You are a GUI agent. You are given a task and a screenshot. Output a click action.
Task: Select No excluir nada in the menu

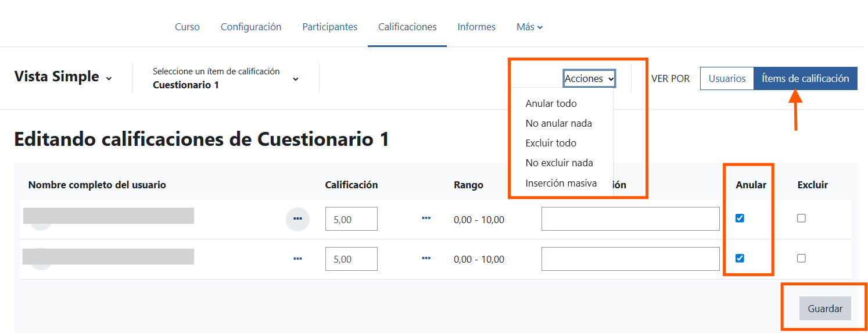click(x=561, y=163)
